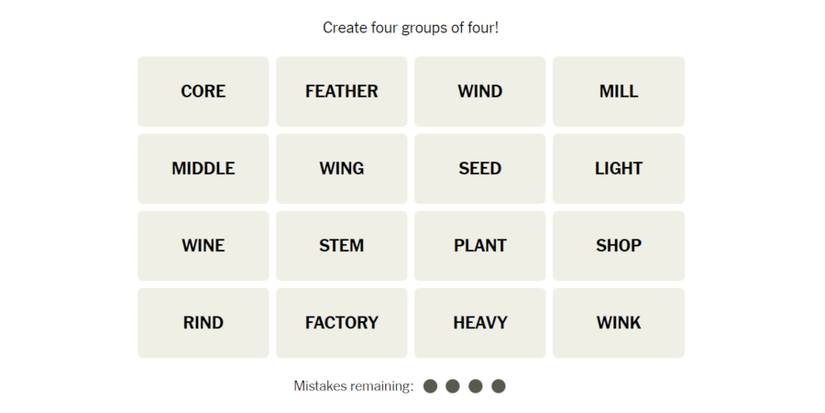Select the WINE tile
Image resolution: width=825 pixels, height=413 pixels.
point(203,245)
